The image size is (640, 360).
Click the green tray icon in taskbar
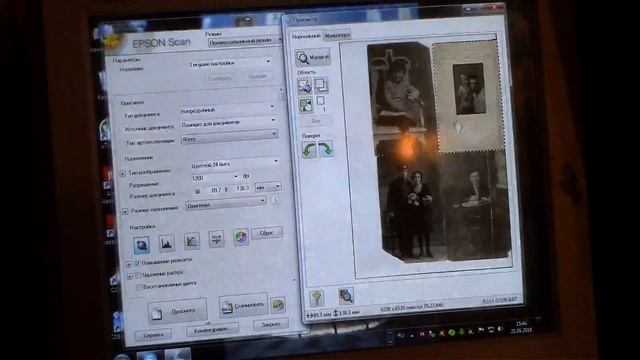tap(452, 332)
